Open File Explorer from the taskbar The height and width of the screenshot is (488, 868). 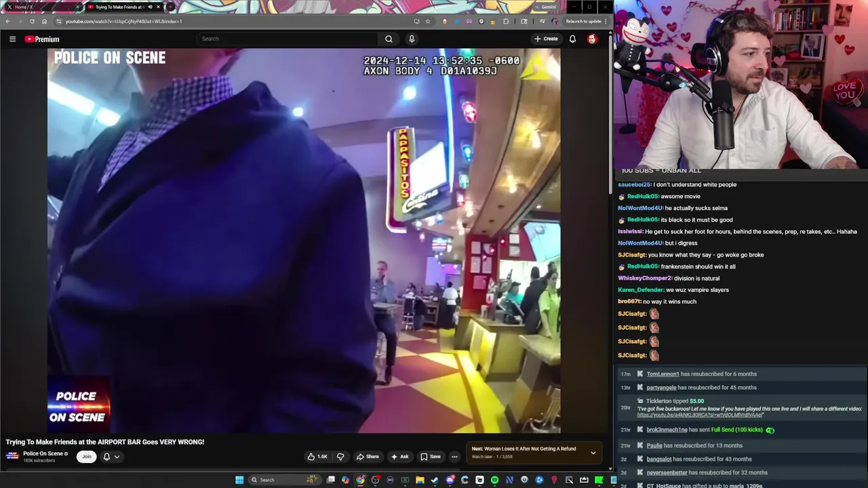click(420, 480)
